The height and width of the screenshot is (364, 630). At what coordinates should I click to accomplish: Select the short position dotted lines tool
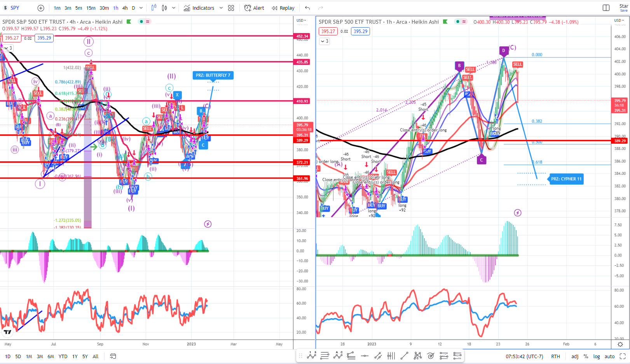point(457,355)
